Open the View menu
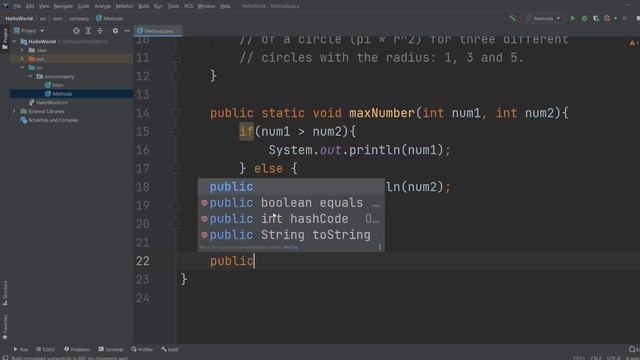Screen dimensions: 640x360 [x=44, y=6]
